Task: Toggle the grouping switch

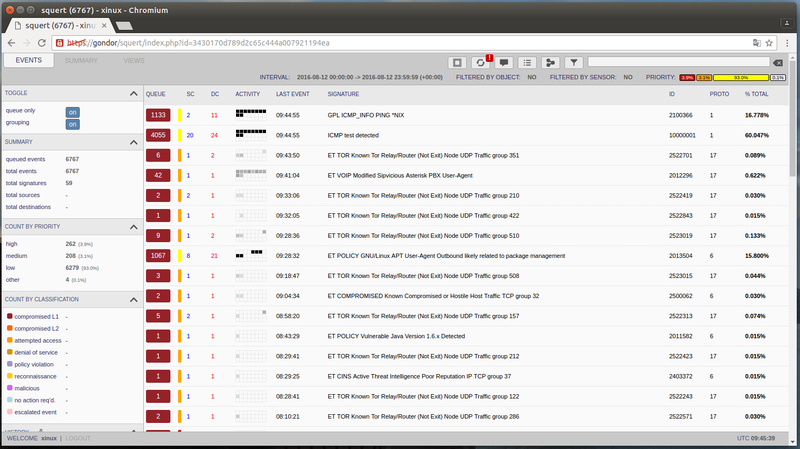Action: tap(73, 124)
